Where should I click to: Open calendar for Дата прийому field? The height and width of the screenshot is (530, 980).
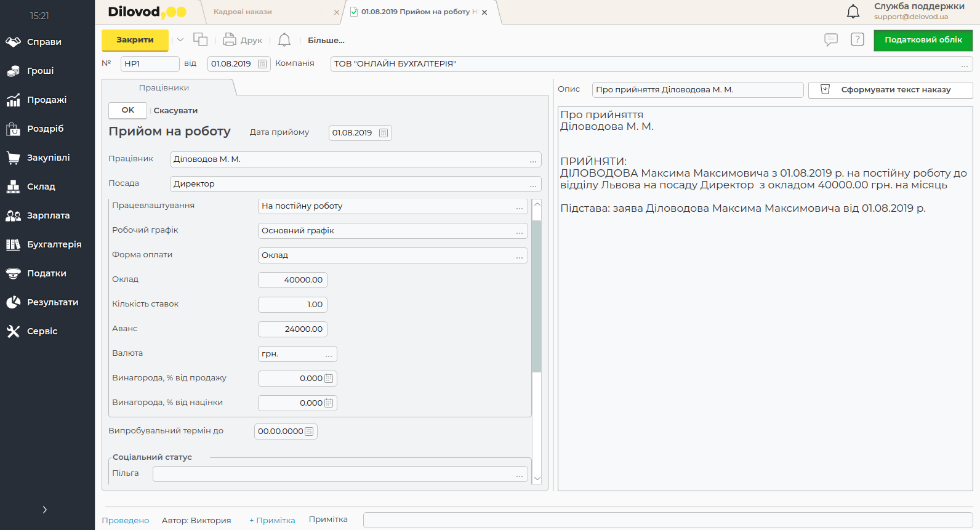coord(384,133)
